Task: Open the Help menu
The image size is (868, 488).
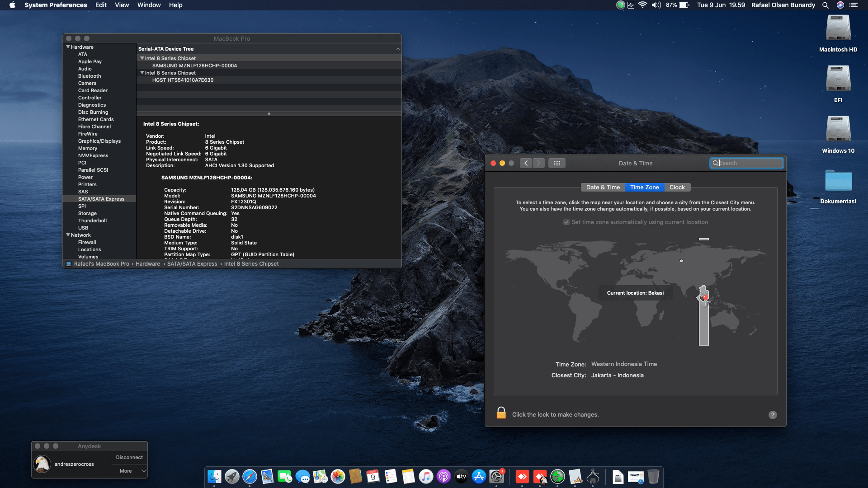Action: click(x=175, y=5)
